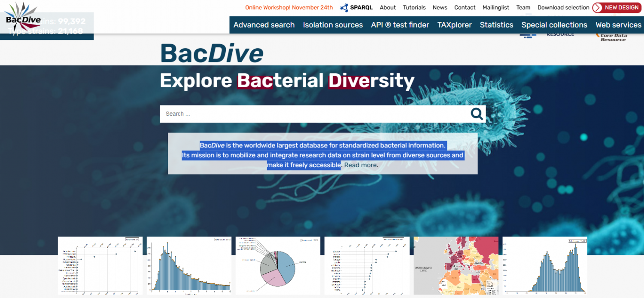Open the Web services menu
Screen dimensions: 644x298
[x=619, y=25]
